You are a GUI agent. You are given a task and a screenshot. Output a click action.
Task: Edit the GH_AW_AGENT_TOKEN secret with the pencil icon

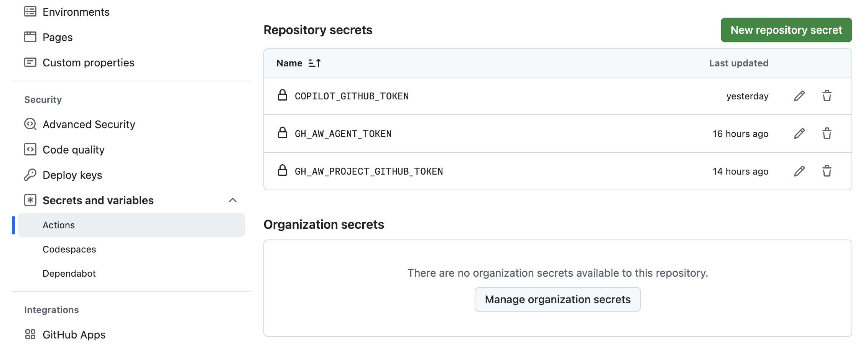point(799,134)
